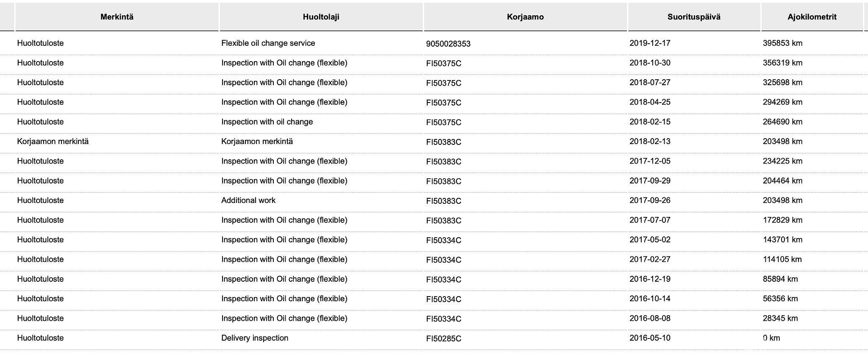868x358 pixels.
Task: Select the Flexible oil change service entry
Action: click(268, 43)
